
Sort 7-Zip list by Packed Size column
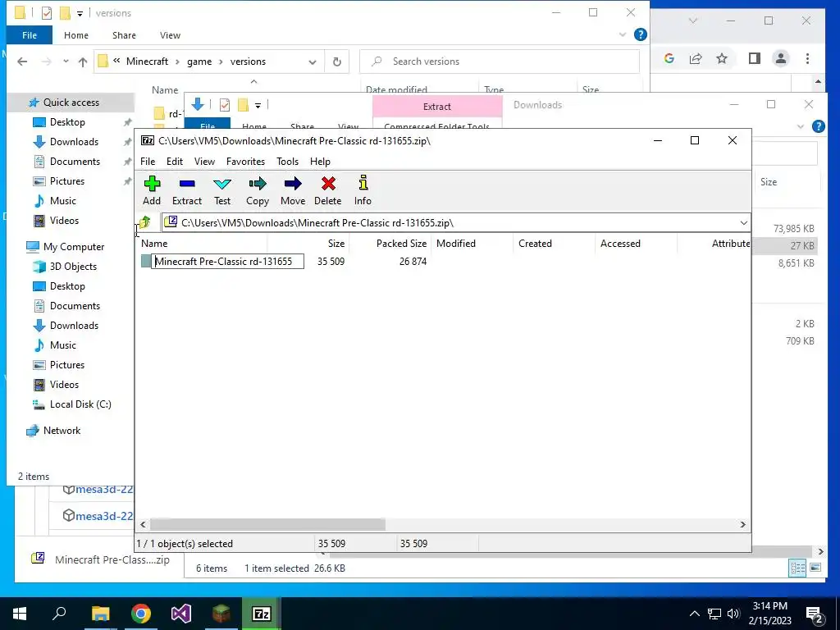pyautogui.click(x=402, y=243)
